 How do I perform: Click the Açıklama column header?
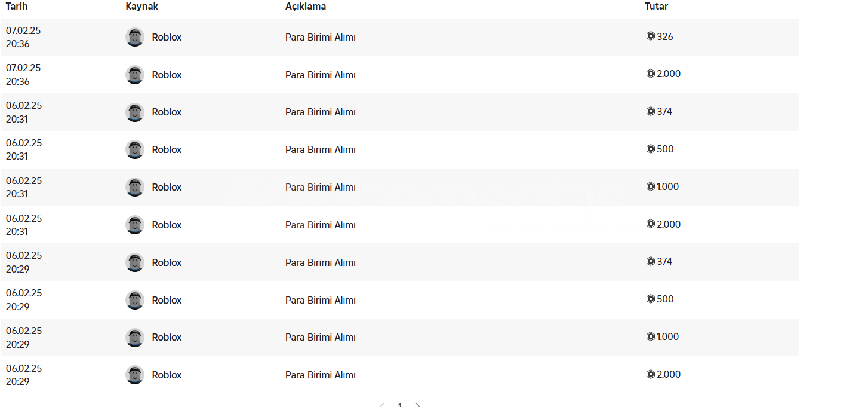click(x=306, y=6)
